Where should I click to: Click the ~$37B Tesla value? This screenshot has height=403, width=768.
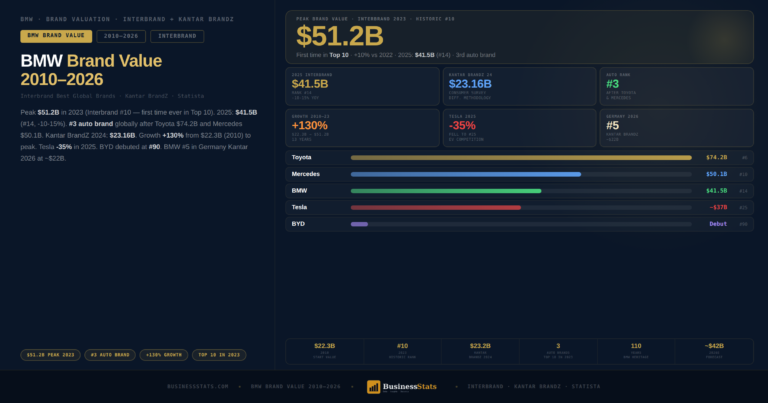[x=718, y=208]
